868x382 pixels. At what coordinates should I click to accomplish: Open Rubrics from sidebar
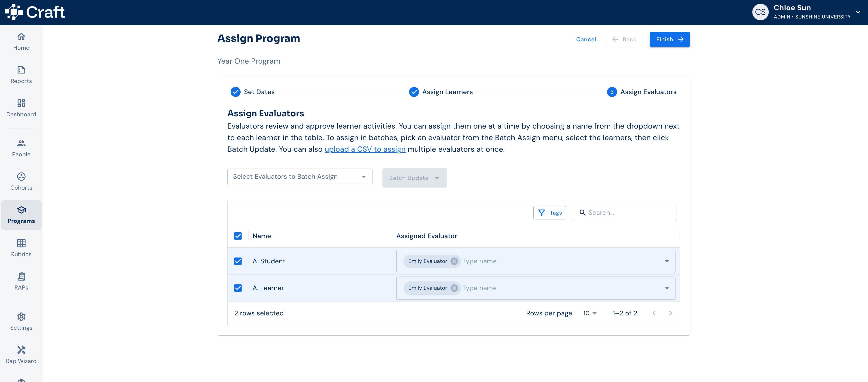coord(21,248)
